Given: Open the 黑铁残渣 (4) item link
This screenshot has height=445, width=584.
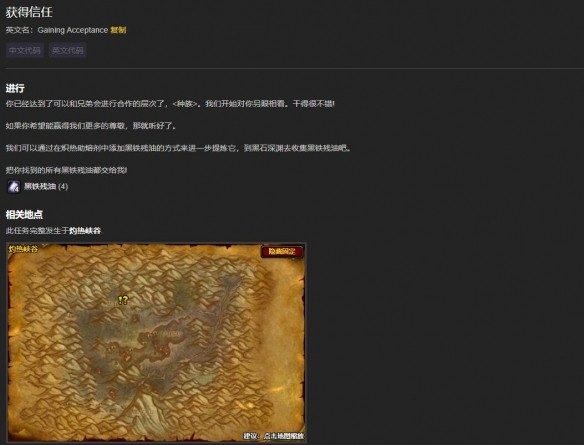Looking at the screenshot, I should pos(46,187).
